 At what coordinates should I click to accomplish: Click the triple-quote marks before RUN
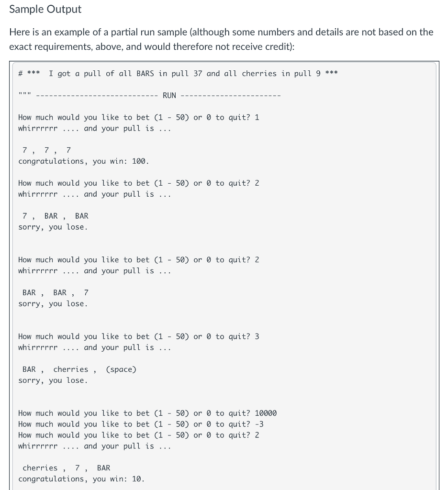24,94
